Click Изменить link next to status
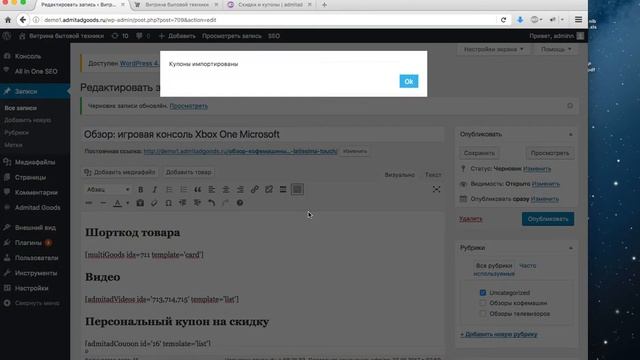Viewport: 640px width, 360px height. point(537,169)
